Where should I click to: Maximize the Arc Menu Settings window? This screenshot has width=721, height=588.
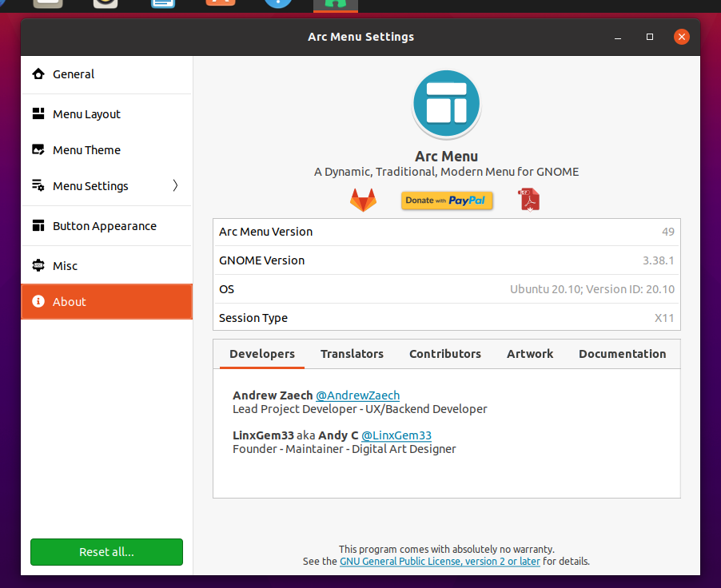tap(650, 37)
